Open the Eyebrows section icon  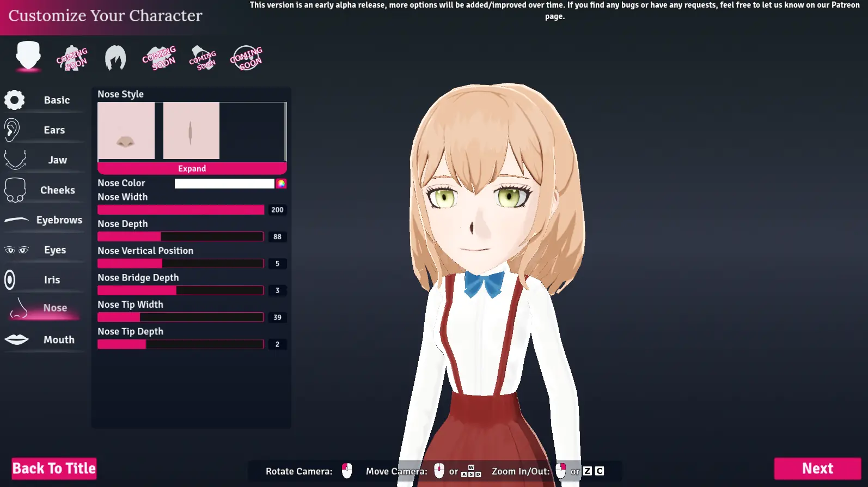16,220
